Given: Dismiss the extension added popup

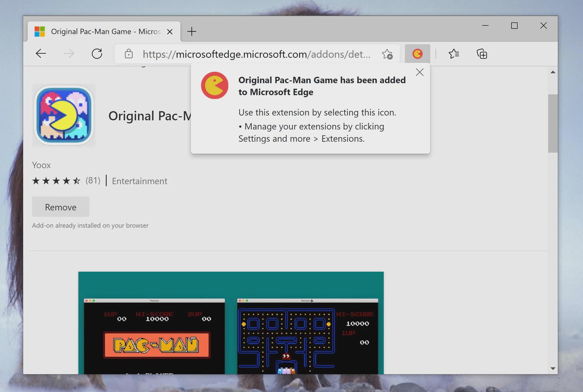Looking at the screenshot, I should 420,72.
